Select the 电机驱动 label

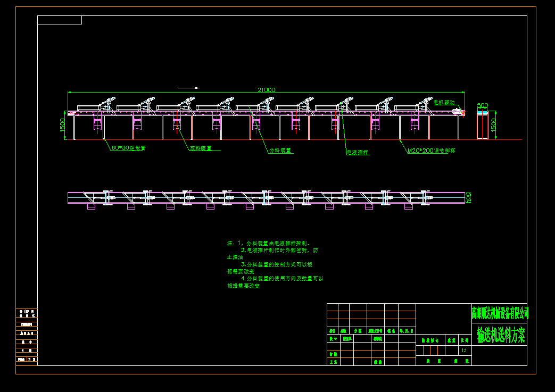pyautogui.click(x=444, y=102)
